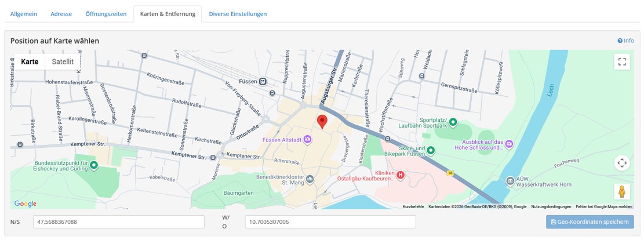Screen dimensions: 644x243
Task: Switch the map to Karte view
Action: pos(30,61)
